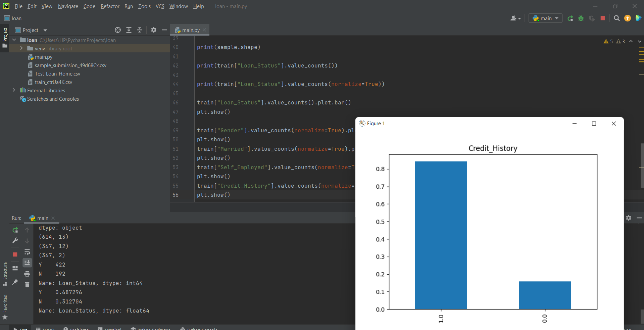Open Search Everywhere with the magnifier icon

coord(617,18)
